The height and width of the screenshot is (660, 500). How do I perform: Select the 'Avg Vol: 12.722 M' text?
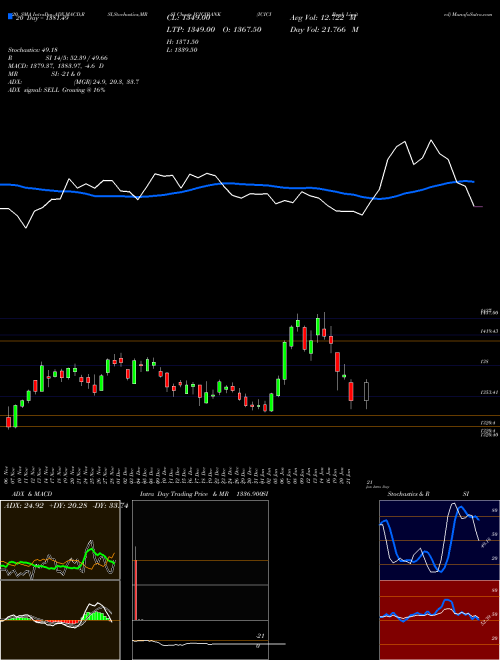pyautogui.click(x=324, y=18)
